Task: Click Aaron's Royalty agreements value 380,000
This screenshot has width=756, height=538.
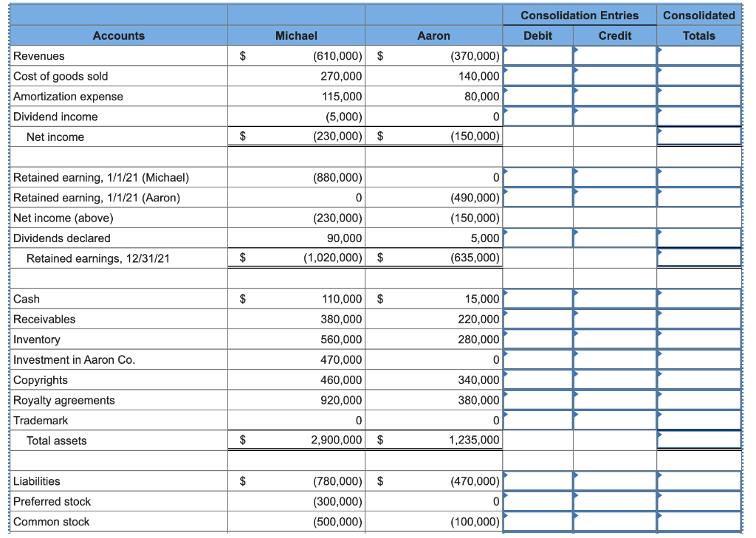Action: click(478, 400)
